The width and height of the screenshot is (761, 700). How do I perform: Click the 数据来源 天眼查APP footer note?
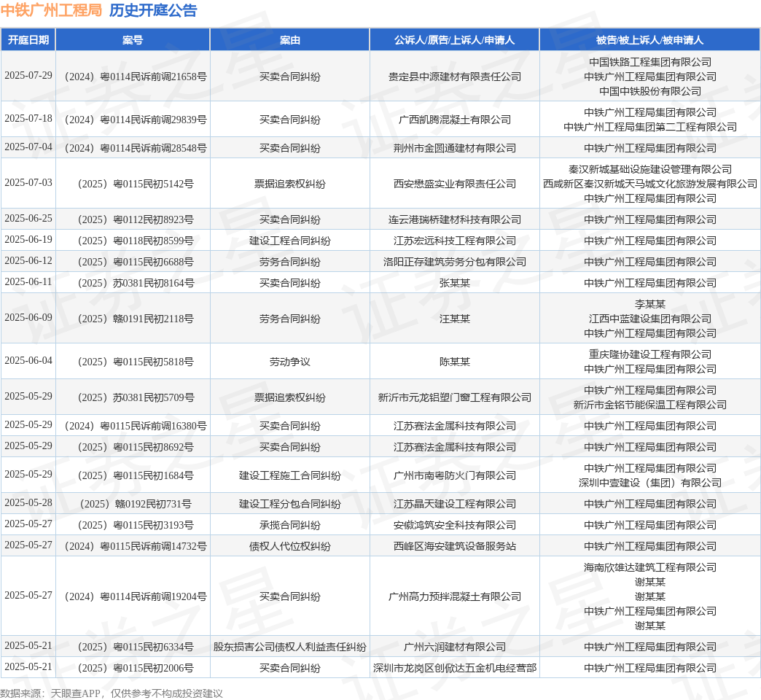(111, 693)
